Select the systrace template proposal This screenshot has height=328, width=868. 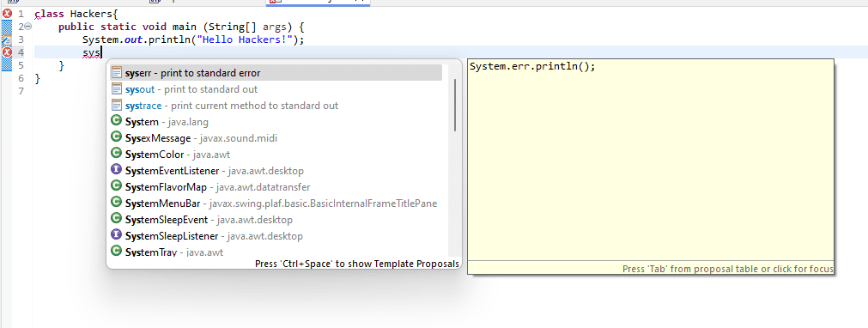[276, 106]
